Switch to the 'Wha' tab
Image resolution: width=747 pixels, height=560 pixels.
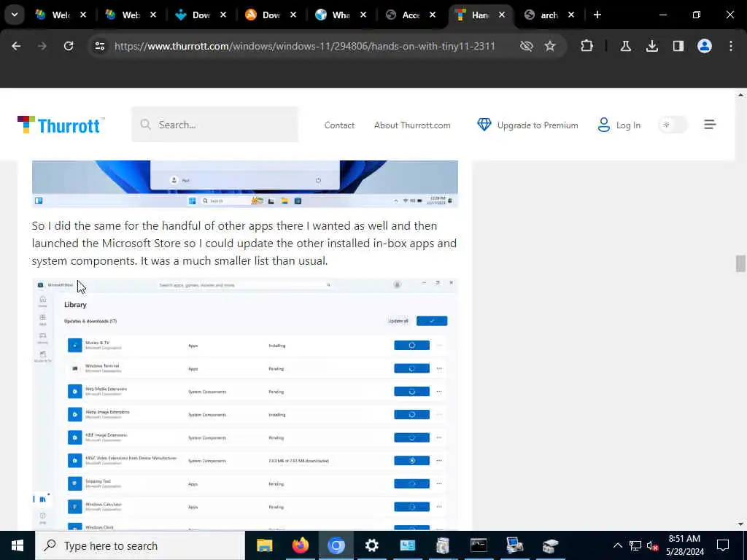pyautogui.click(x=341, y=15)
